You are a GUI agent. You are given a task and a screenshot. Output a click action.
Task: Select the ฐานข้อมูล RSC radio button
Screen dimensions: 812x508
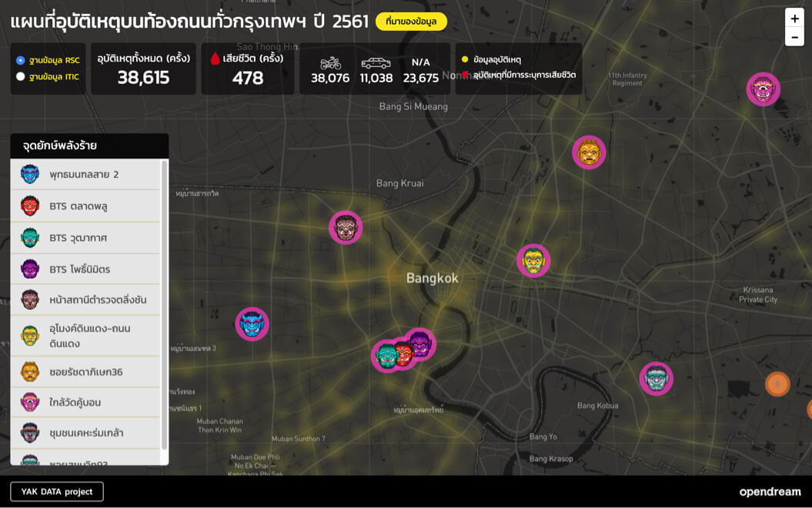(x=21, y=60)
